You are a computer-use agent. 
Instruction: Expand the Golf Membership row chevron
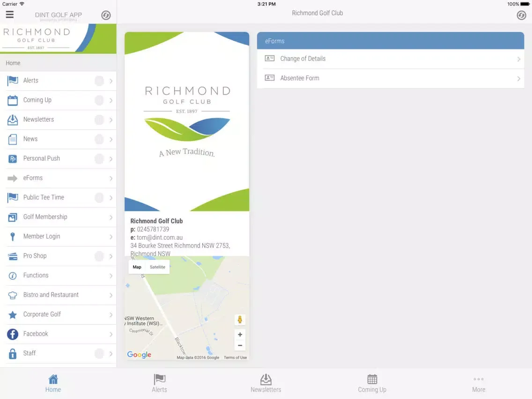(111, 217)
